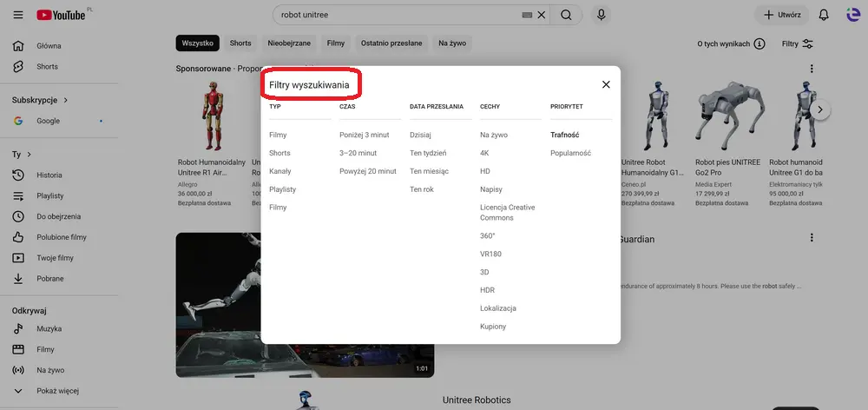
Task: Select the 360° feature filter
Action: 487,236
